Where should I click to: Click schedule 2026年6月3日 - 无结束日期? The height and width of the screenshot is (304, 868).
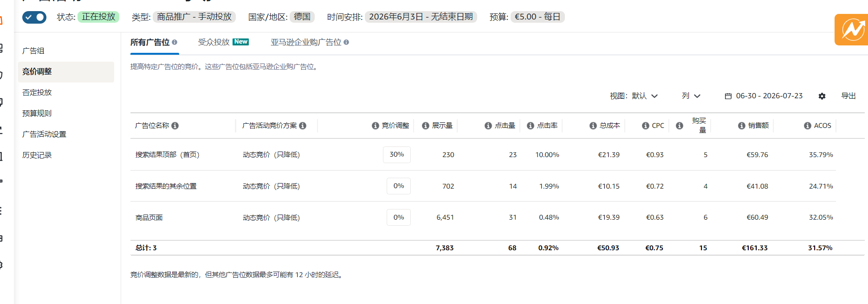pyautogui.click(x=421, y=17)
